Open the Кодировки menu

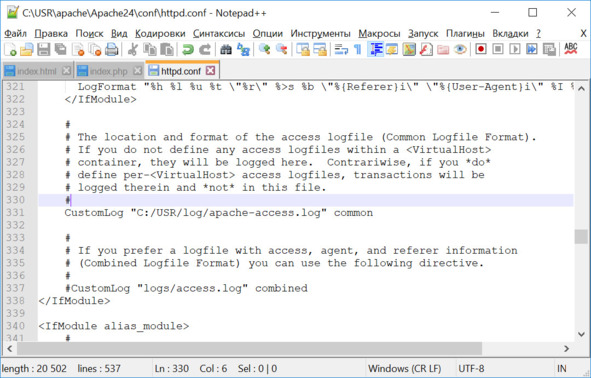tap(160, 34)
